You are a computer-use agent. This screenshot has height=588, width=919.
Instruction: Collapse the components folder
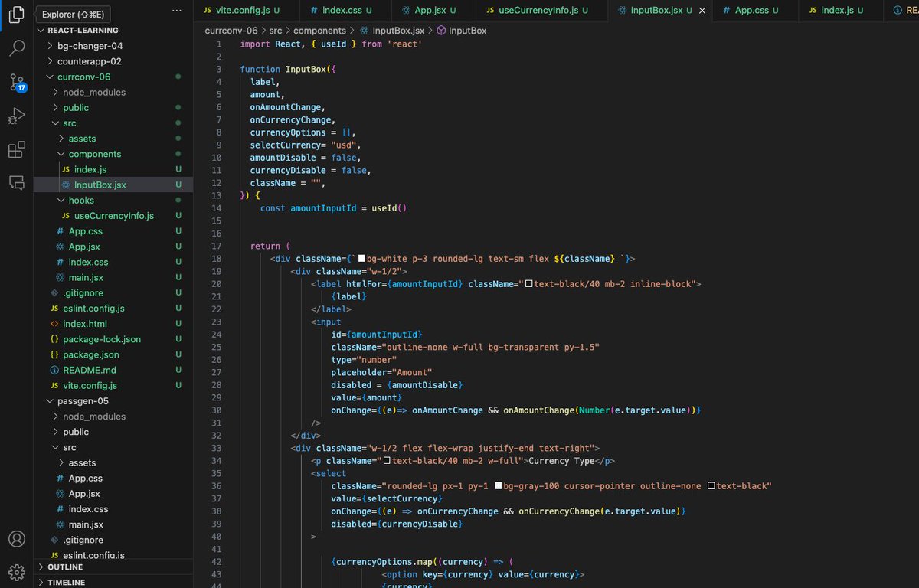coord(61,154)
